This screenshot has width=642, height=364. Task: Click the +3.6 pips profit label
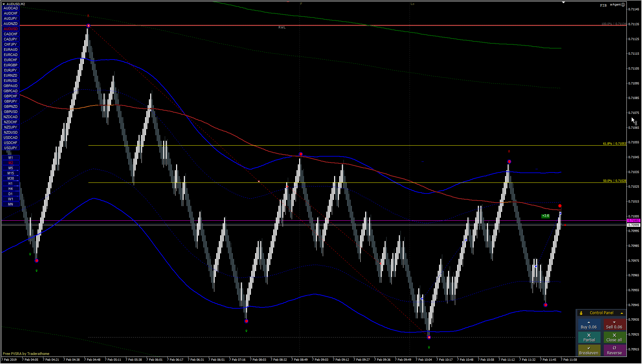[546, 216]
